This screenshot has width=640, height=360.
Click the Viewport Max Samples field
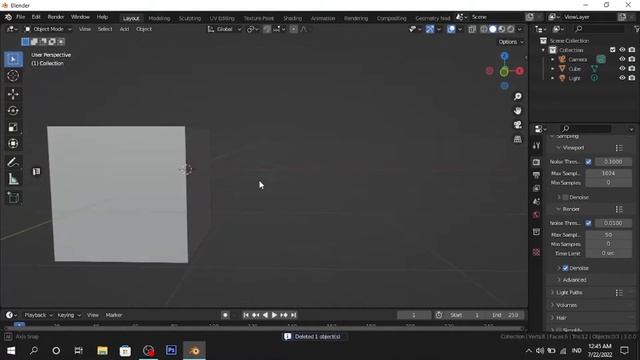pyautogui.click(x=609, y=173)
